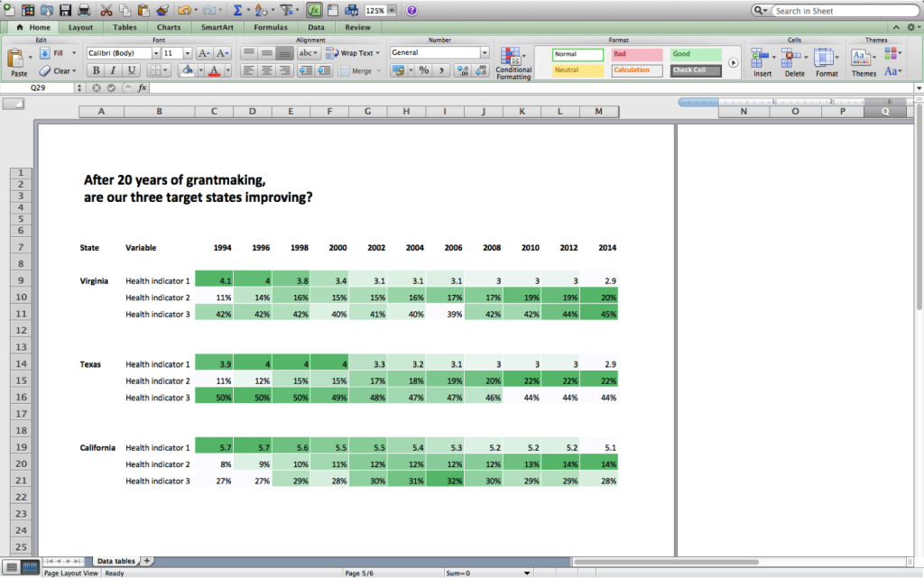Image resolution: width=924 pixels, height=578 pixels.
Task: Align text to the right
Action: [x=284, y=70]
